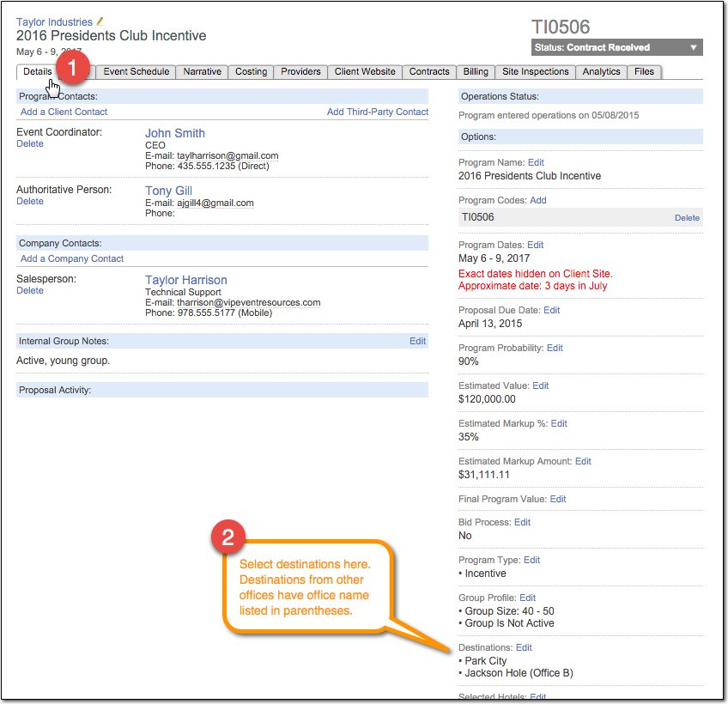Viewport: 728px width, 704px height.
Task: Edit the Final Program Value
Action: 558,499
